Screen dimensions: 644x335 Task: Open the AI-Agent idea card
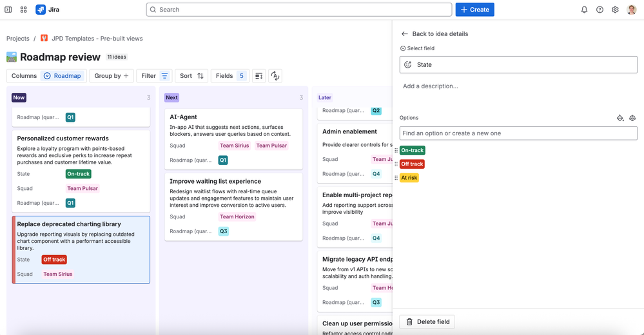coord(233,139)
